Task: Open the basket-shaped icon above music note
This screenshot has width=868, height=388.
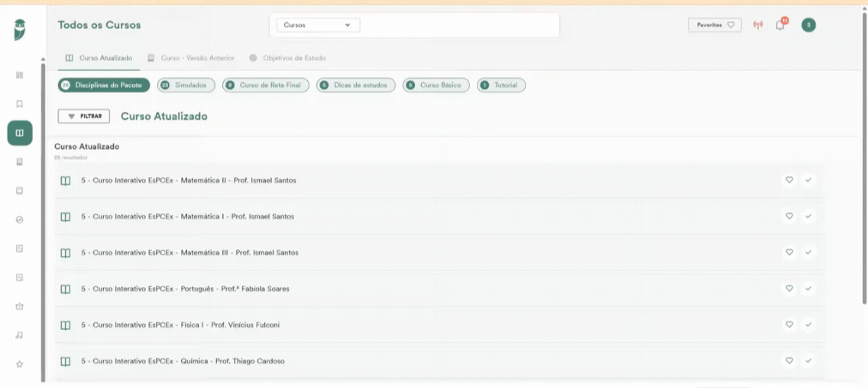Action: 19,306
